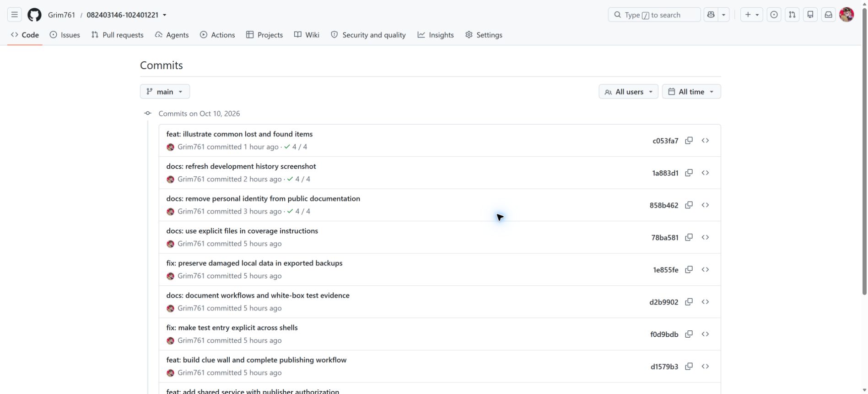Copy full SHA for commit f0d9bdb
868x394 pixels.
(689, 334)
